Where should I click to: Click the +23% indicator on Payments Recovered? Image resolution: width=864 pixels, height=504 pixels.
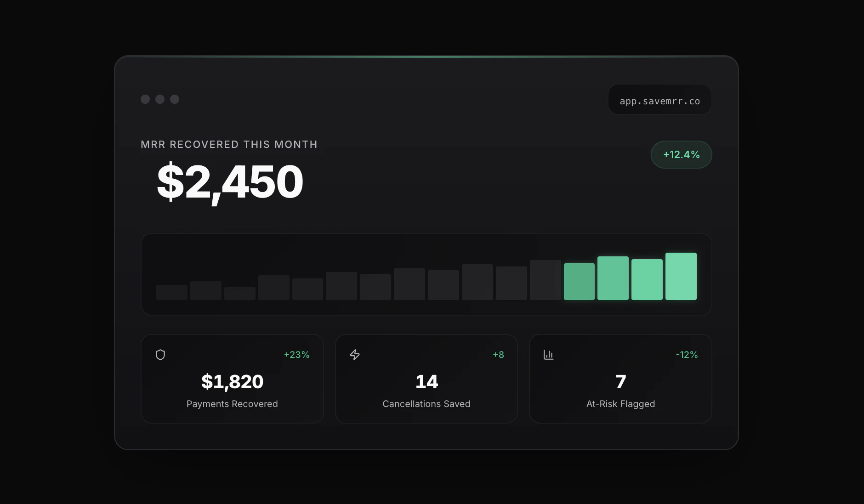point(296,354)
